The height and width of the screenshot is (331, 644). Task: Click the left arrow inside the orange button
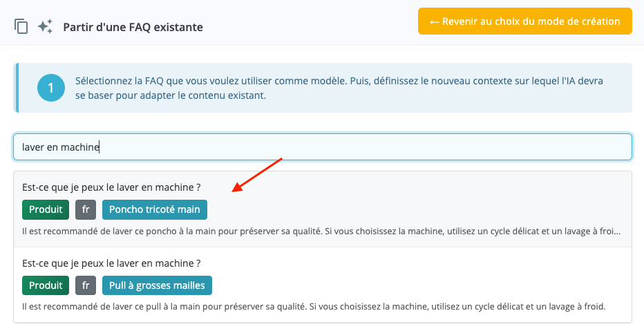[x=435, y=21]
